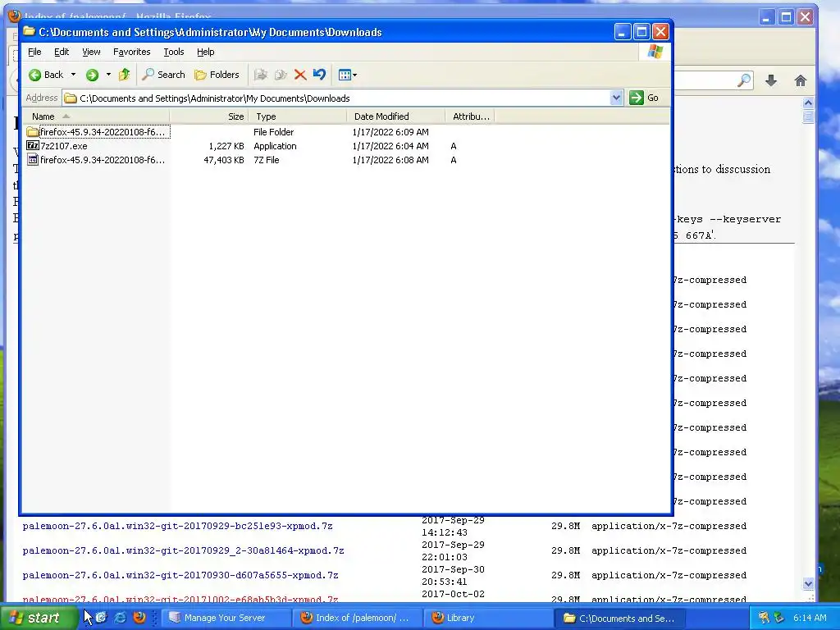This screenshot has height=630, width=840.
Task: Click the Windows Start button
Action: click(x=39, y=618)
